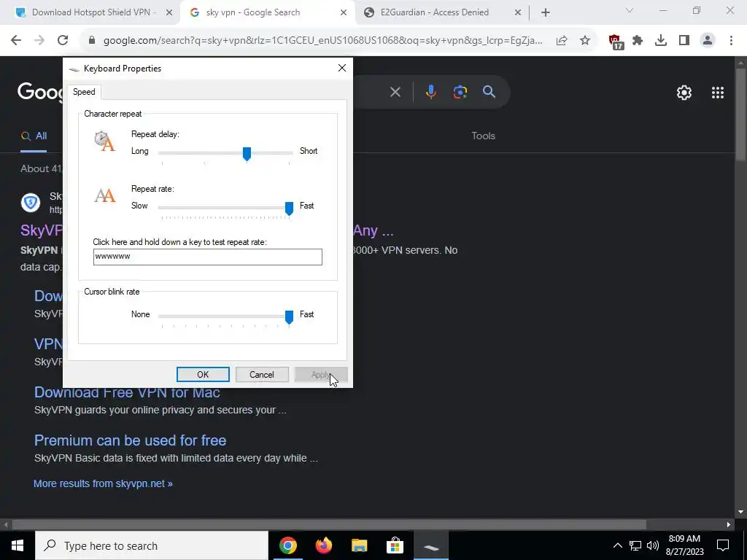Switch to Download Hotspot Shield VPN tab
This screenshot has width=747, height=560.
(x=89, y=12)
